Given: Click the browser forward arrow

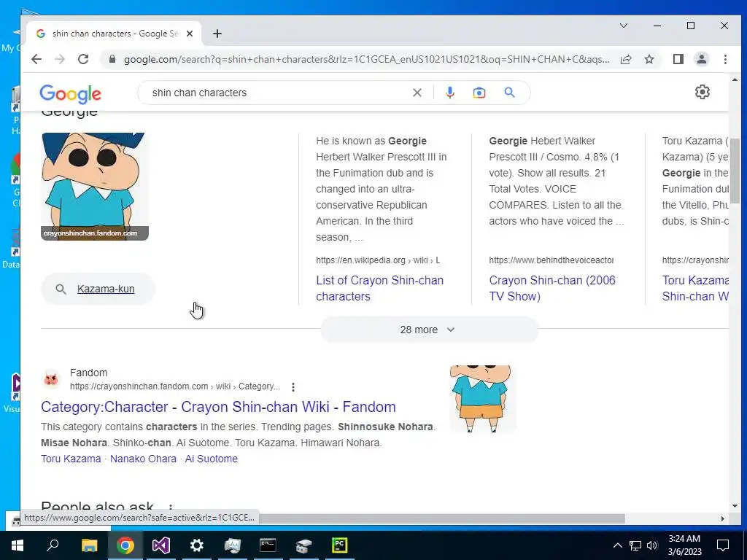Looking at the screenshot, I should pos(60,59).
